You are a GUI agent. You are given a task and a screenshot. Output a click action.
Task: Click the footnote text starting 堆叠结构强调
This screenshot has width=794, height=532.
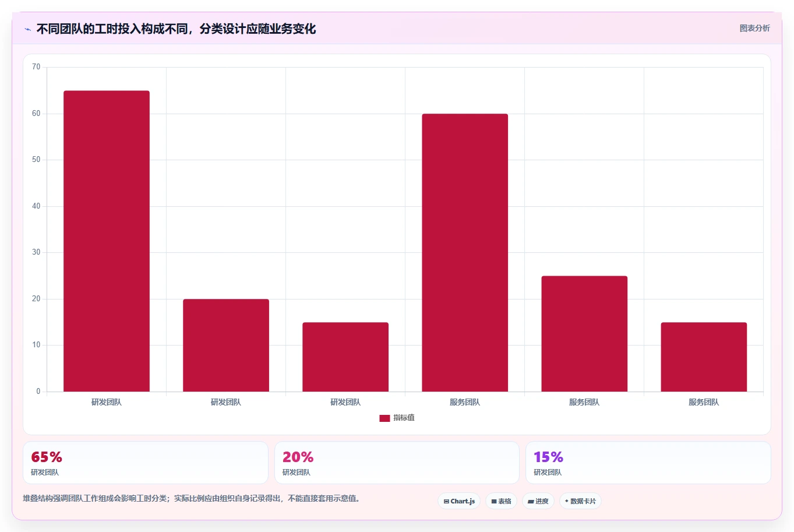191,499
